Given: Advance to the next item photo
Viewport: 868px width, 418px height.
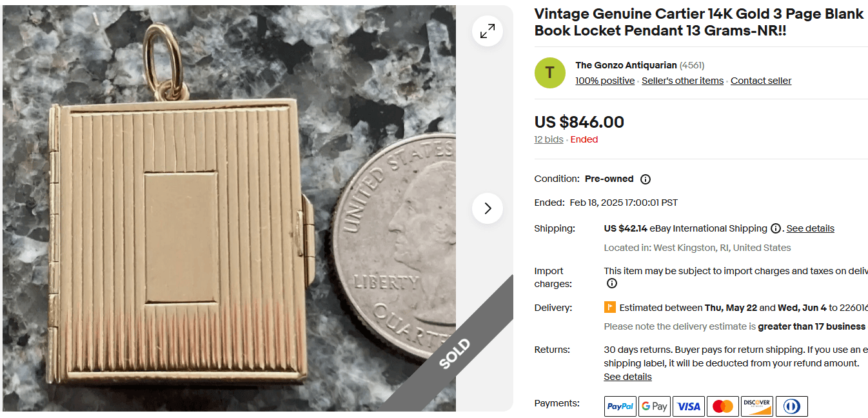Looking at the screenshot, I should [x=487, y=208].
